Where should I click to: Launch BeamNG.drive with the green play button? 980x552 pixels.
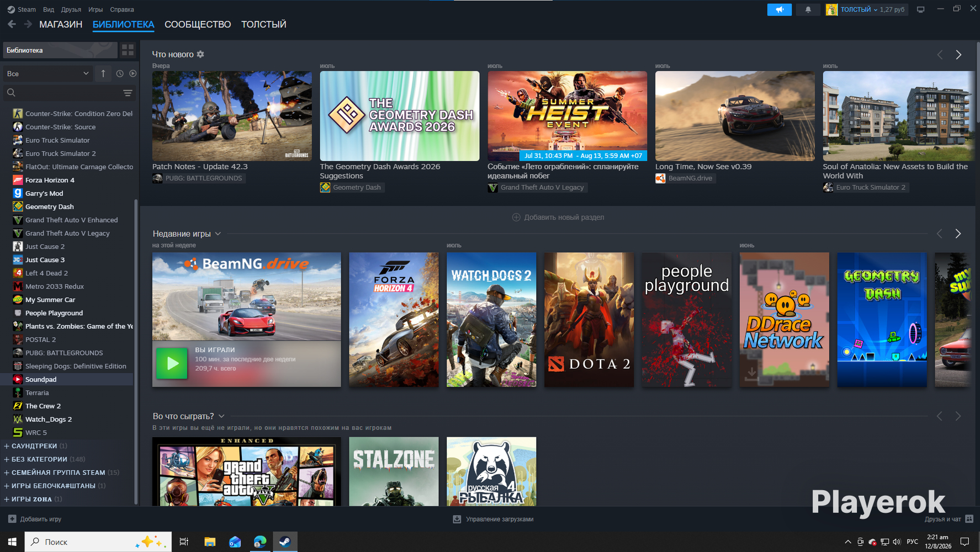(172, 363)
